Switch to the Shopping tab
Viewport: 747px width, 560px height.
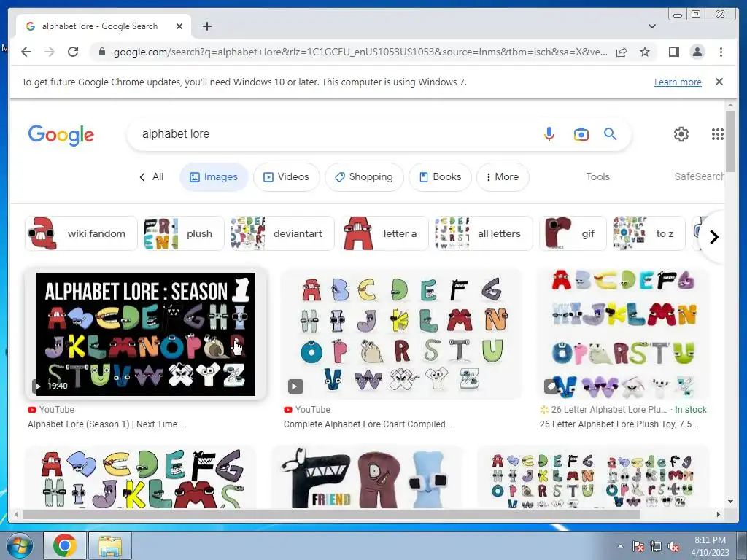[x=364, y=176]
